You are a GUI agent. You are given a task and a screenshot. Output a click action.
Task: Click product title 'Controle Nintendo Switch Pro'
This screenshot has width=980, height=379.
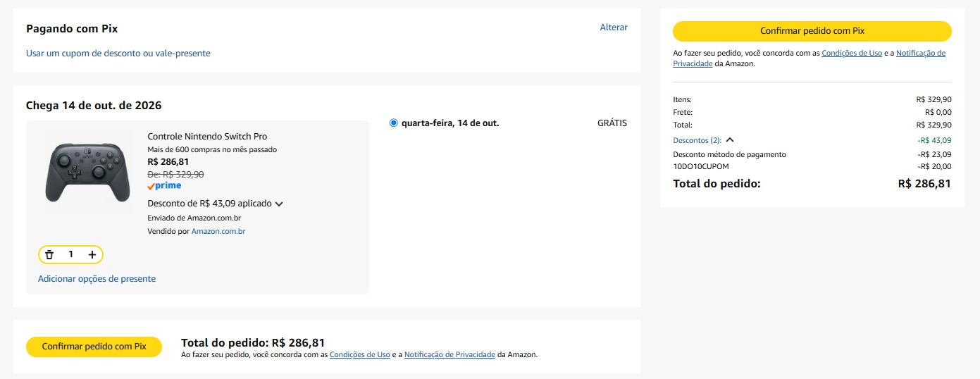(207, 137)
